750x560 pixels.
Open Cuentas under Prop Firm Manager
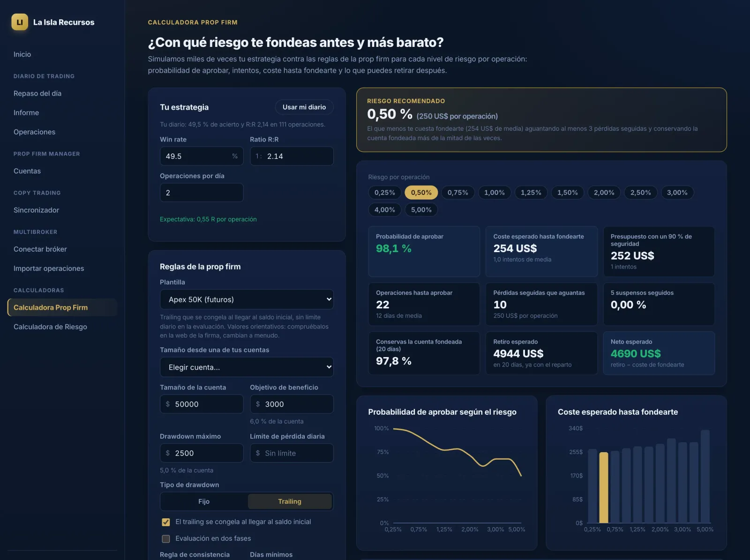[x=27, y=171]
